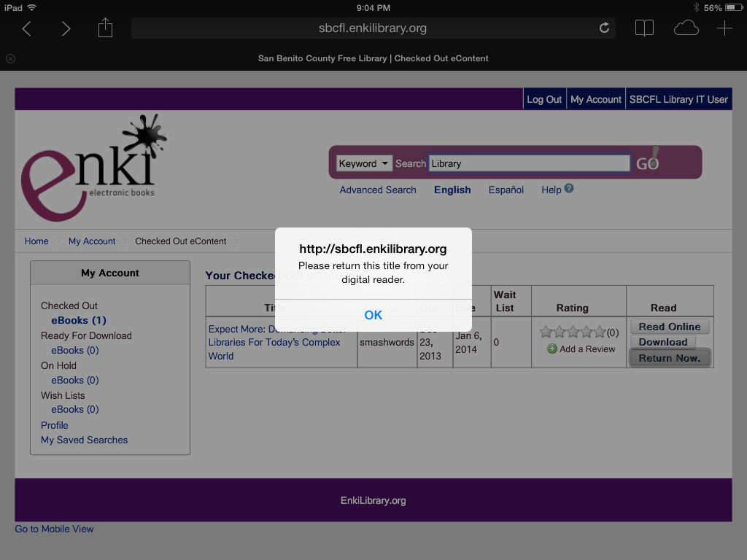Click the battery indicator in status bar

coord(734,7)
